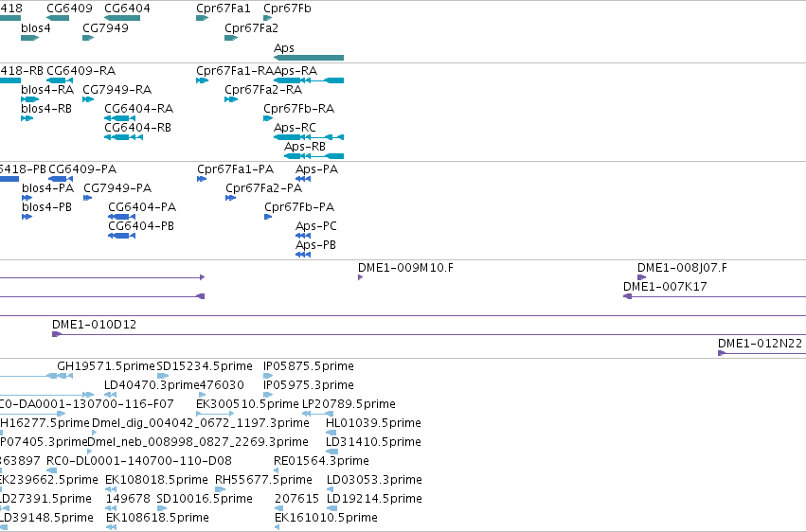Image resolution: width=806 pixels, height=532 pixels.
Task: Click the DME1-007K17 BAC feature
Action: [714, 296]
